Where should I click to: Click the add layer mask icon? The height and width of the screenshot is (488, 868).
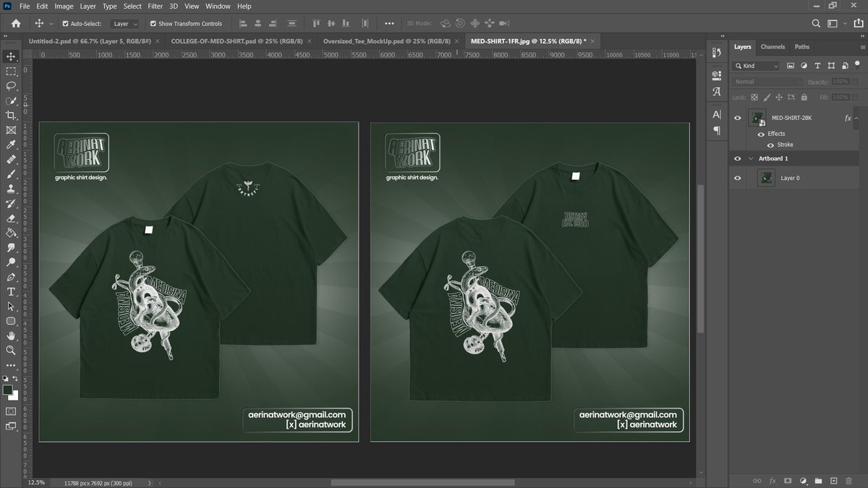tap(788, 480)
